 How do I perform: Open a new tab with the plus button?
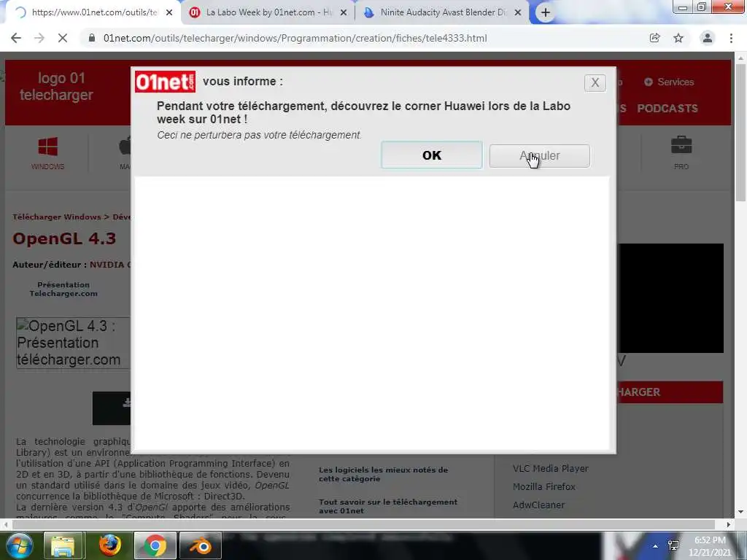tap(546, 12)
